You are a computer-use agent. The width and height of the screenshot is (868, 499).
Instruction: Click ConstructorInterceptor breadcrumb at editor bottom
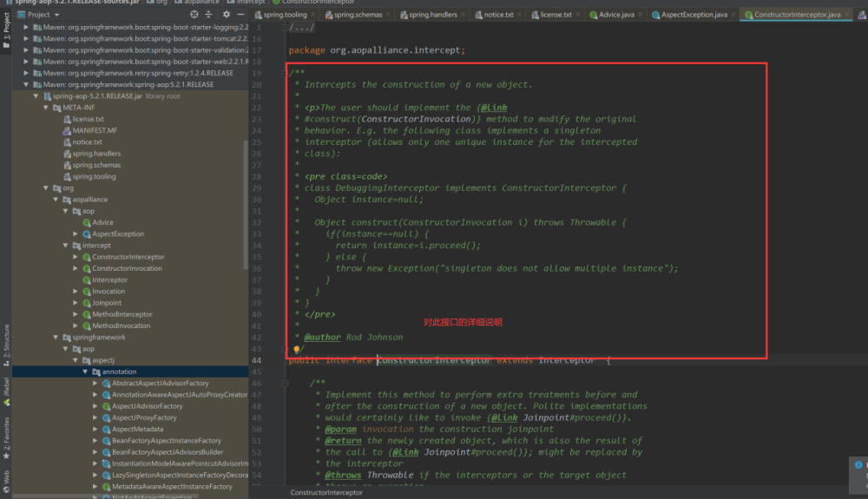pyautogui.click(x=326, y=492)
